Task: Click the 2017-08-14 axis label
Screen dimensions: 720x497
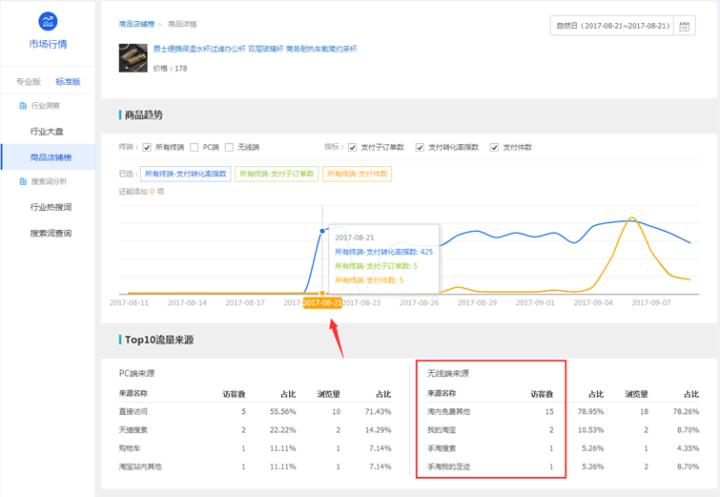Action: click(187, 303)
